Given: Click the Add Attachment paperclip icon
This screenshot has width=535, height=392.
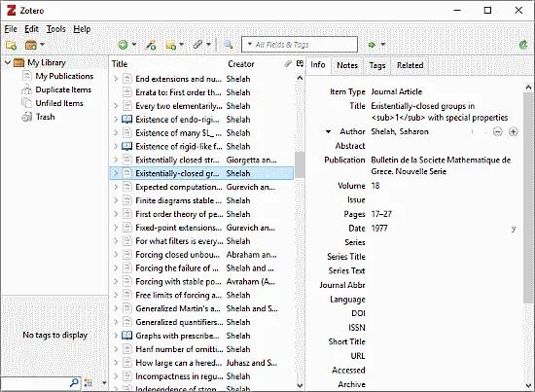Looking at the screenshot, I should click(x=197, y=45).
